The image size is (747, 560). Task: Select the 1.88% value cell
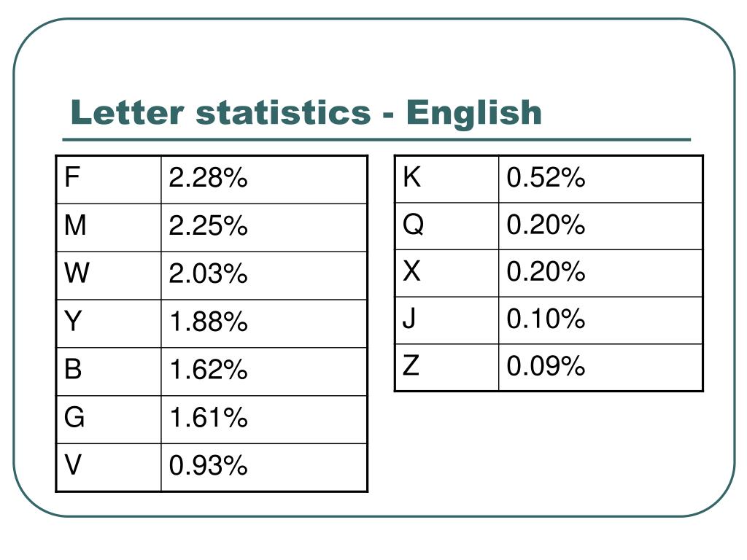[264, 324]
